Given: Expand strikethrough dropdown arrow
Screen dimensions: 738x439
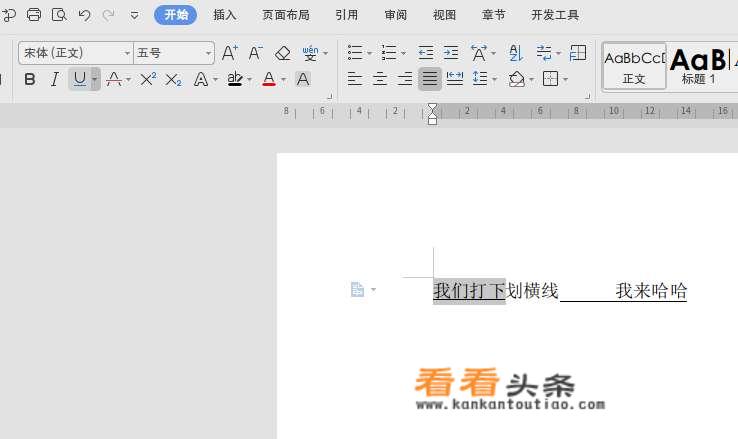Looking at the screenshot, I should pos(128,80).
